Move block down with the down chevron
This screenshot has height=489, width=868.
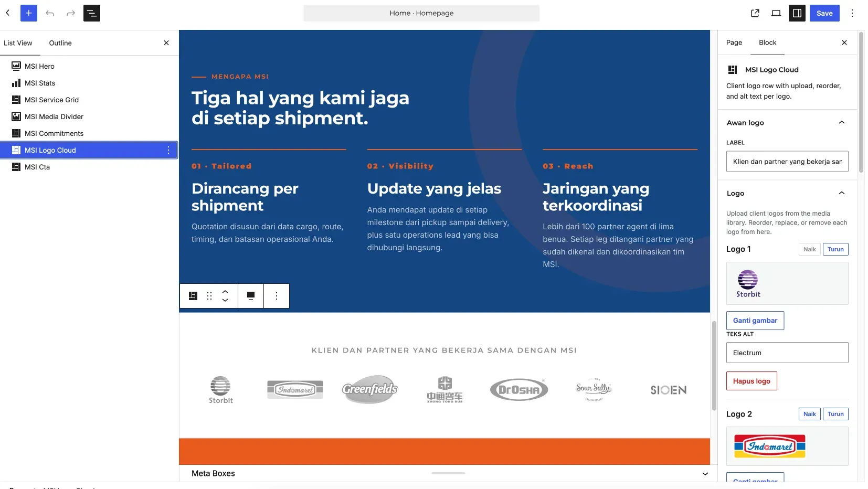coord(225,300)
